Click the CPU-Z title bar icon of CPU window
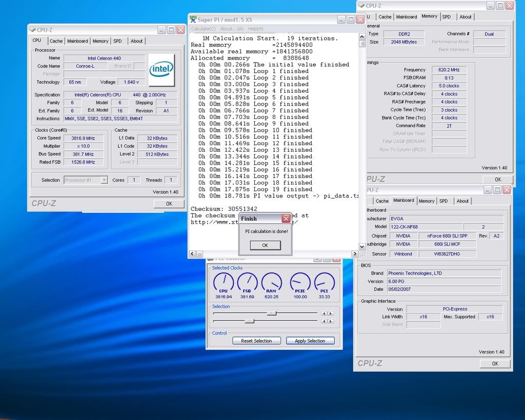 tap(32, 30)
